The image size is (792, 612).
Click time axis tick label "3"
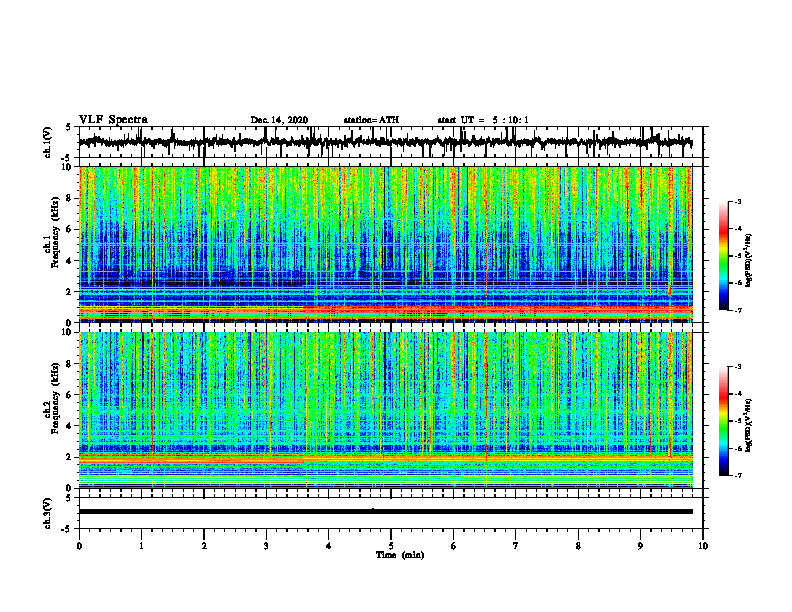(266, 546)
